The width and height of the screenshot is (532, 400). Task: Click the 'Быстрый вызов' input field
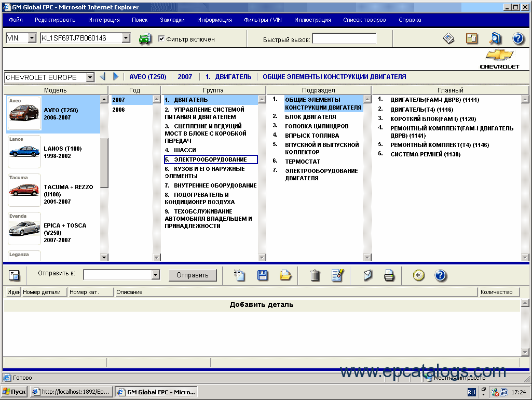click(x=344, y=39)
